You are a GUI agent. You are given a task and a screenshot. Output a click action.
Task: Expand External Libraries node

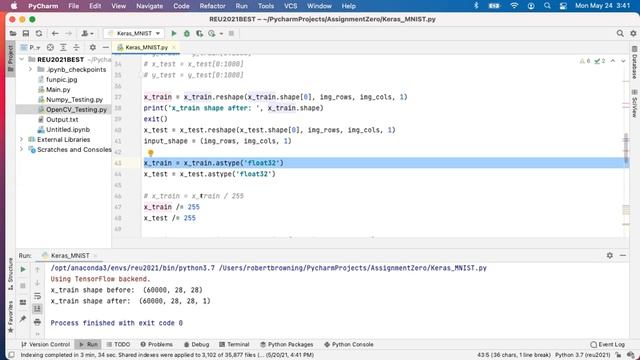tap(22, 140)
